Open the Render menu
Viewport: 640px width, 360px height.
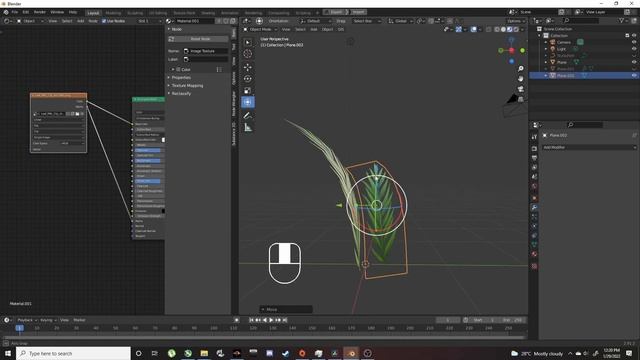(40, 12)
